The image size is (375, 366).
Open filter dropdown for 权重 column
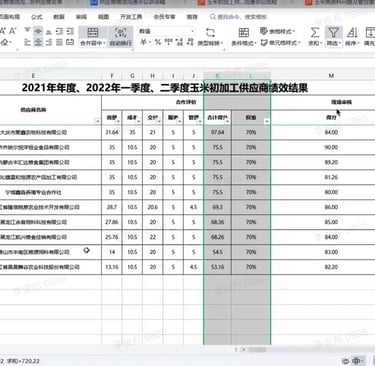pos(267,121)
